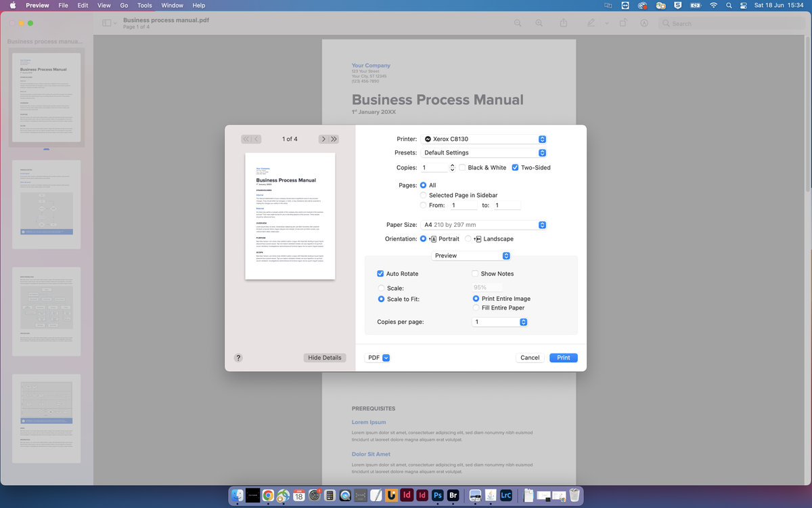Open InDesign from the Dock
Viewport: 812px width, 508px height.
coord(406,495)
